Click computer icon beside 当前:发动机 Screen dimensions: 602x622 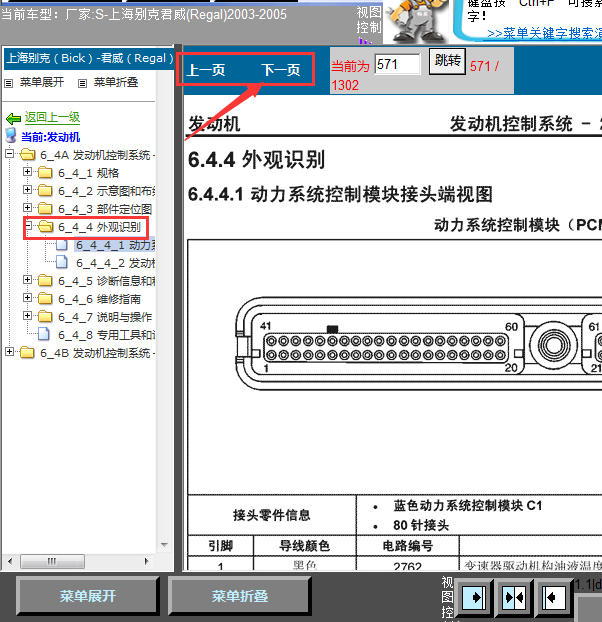pos(11,135)
